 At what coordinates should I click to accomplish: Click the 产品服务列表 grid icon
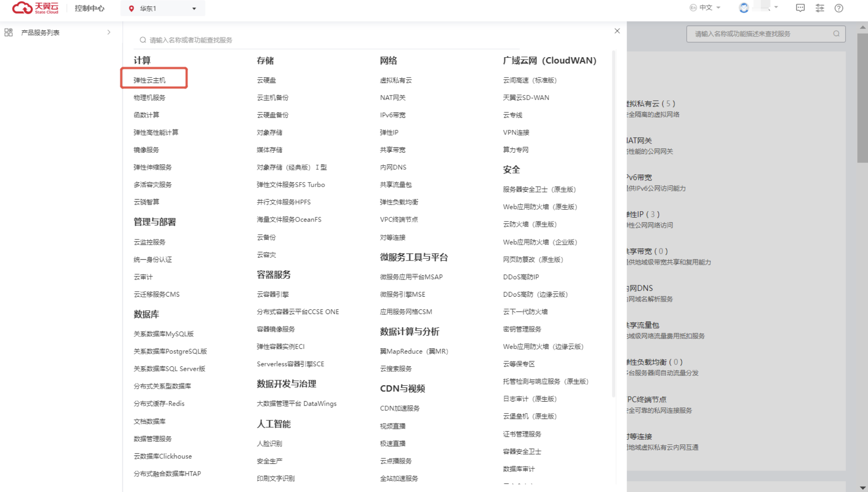pos(8,32)
